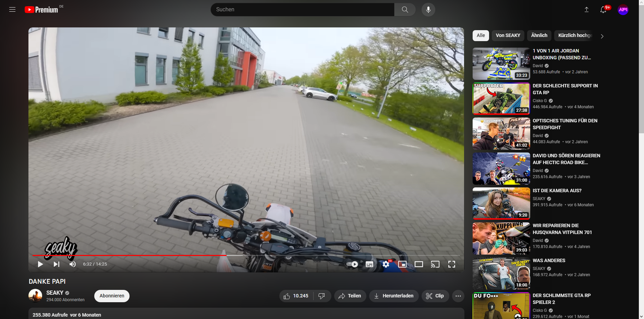Cast video to a device

coord(435,264)
